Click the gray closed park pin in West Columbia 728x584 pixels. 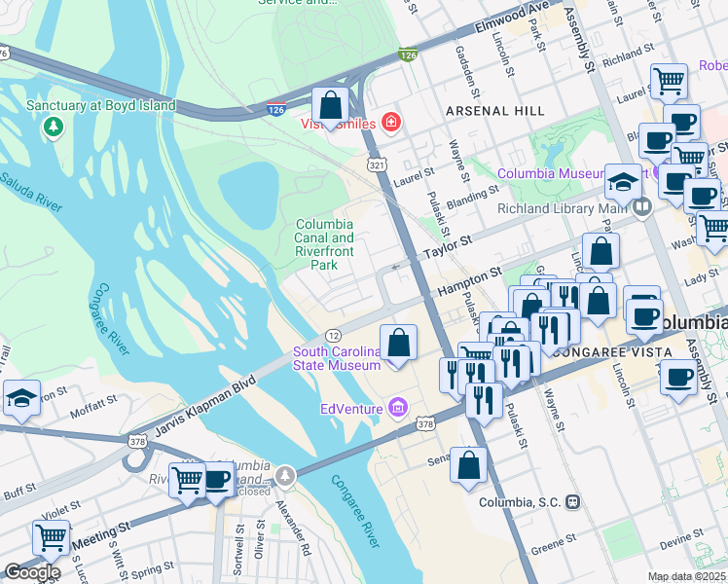click(x=285, y=476)
